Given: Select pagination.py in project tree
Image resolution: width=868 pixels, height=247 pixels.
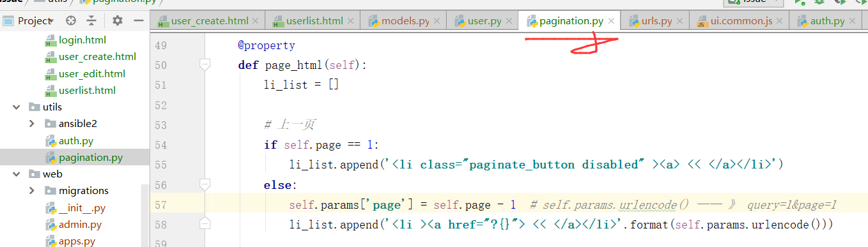Looking at the screenshot, I should point(91,157).
